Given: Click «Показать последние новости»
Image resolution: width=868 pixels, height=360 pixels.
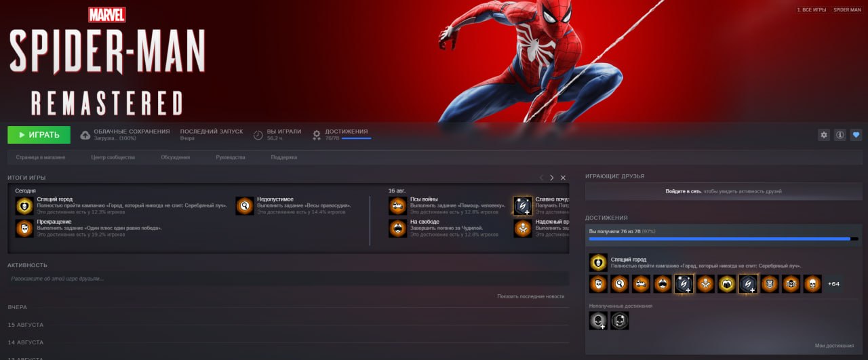Looking at the screenshot, I should (530, 296).
